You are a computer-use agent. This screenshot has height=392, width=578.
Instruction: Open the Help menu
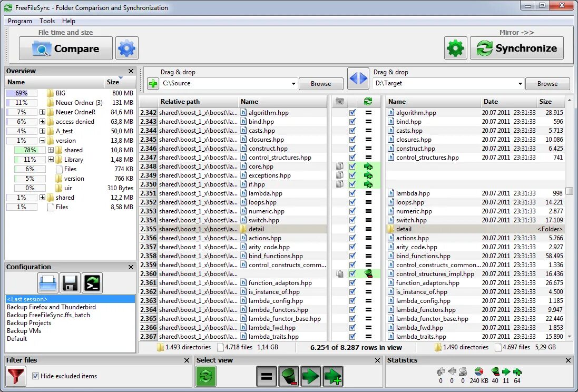pos(68,21)
